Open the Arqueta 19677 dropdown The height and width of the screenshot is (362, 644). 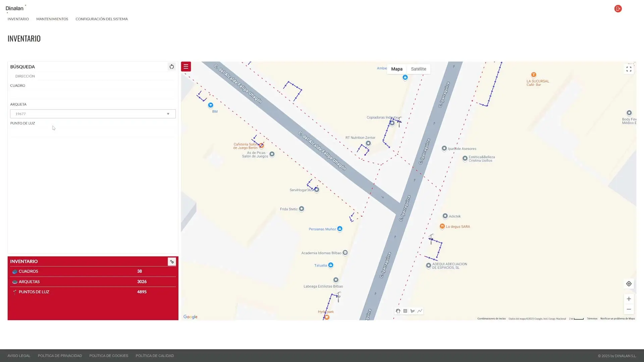tap(93, 114)
